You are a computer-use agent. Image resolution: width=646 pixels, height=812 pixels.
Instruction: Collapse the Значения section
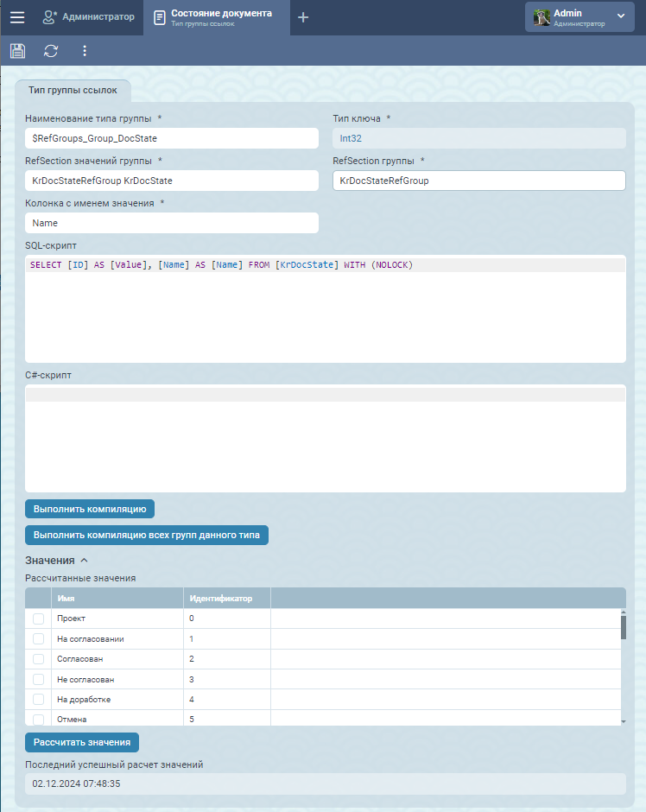click(84, 561)
